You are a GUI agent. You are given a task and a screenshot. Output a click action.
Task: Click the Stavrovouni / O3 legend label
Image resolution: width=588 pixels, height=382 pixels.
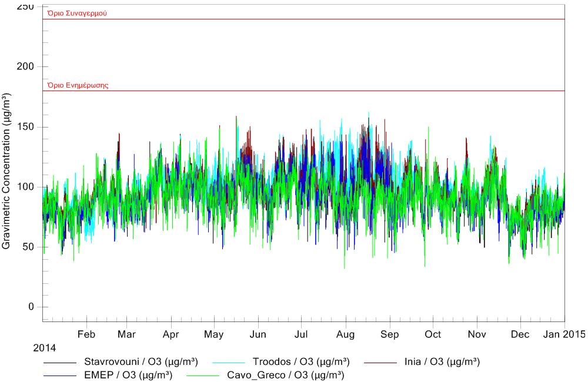141,362
